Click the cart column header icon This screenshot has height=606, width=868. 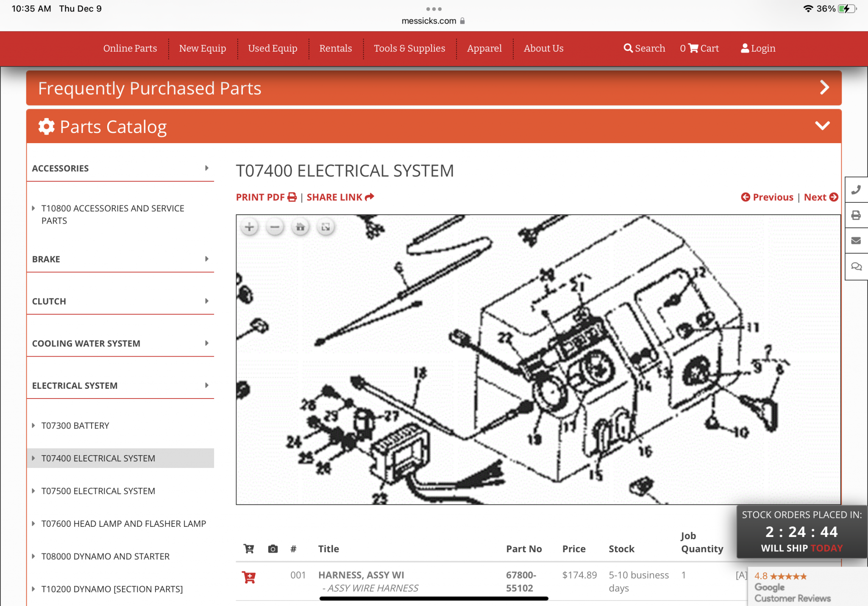[249, 549]
